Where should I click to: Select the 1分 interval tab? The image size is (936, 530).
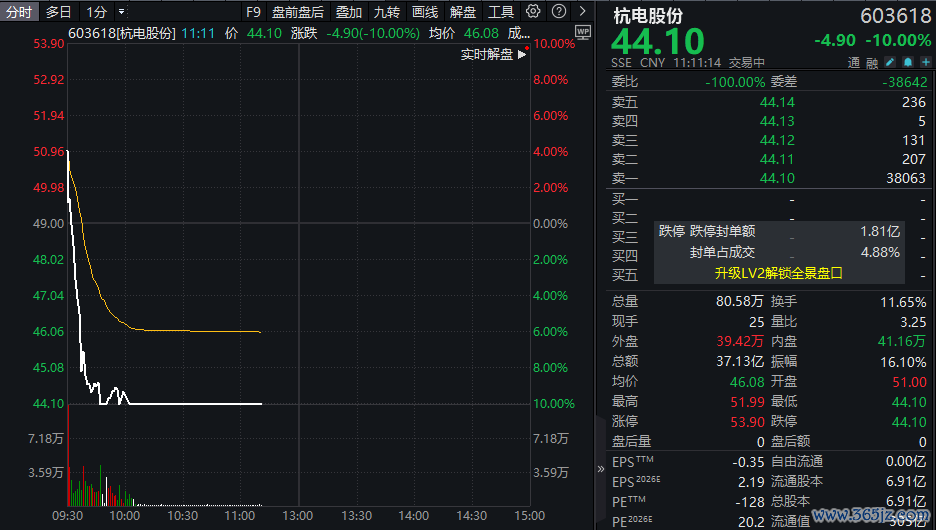96,11
